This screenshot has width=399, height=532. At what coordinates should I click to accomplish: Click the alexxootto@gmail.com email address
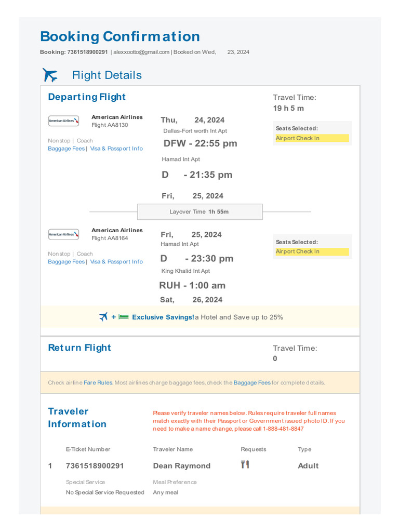[x=141, y=52]
